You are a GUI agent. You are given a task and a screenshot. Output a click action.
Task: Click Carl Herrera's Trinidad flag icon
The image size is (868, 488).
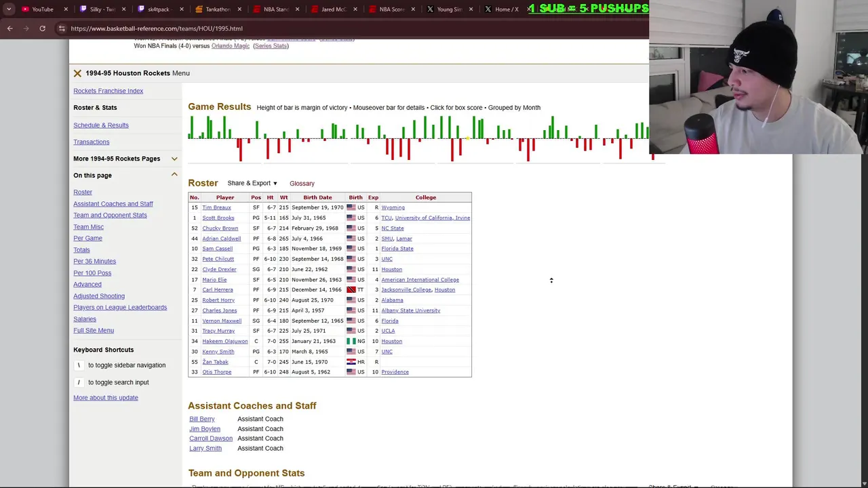pos(351,290)
